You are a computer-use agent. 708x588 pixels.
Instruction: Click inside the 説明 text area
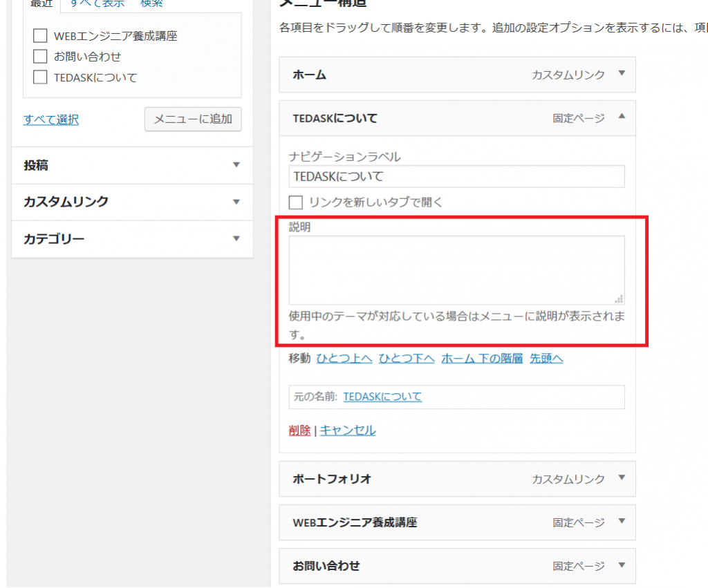[456, 269]
